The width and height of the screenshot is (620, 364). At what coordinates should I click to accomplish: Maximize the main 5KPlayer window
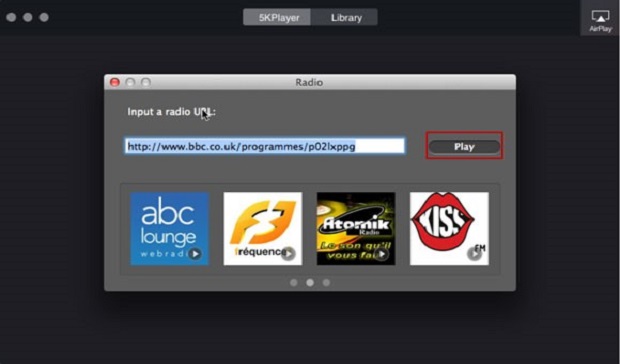[44, 17]
